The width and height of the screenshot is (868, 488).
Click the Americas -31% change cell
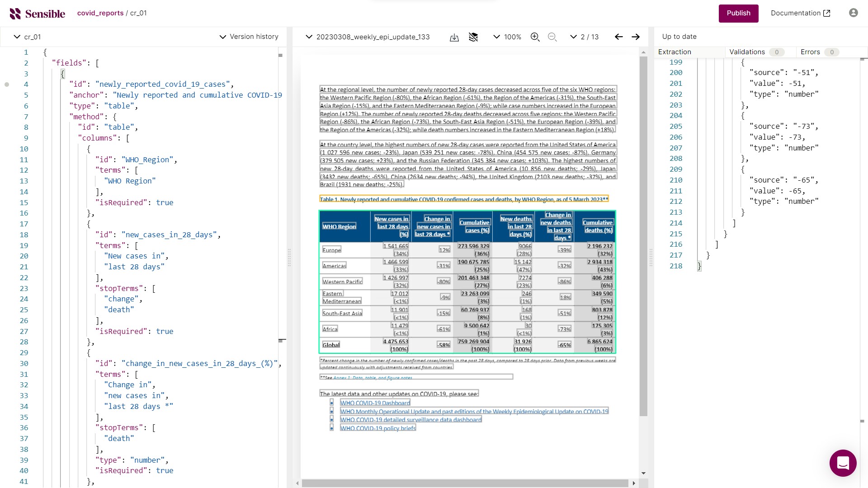443,266
